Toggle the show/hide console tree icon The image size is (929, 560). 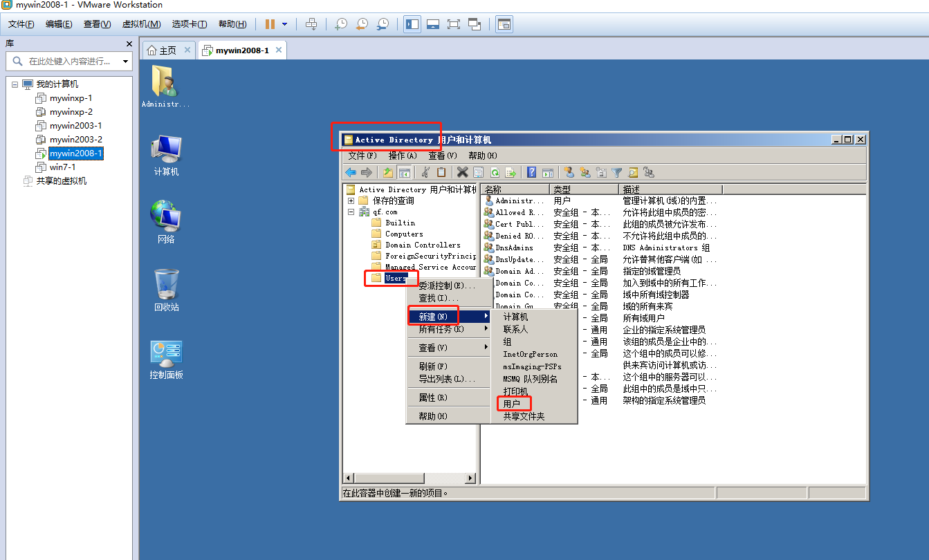(405, 172)
